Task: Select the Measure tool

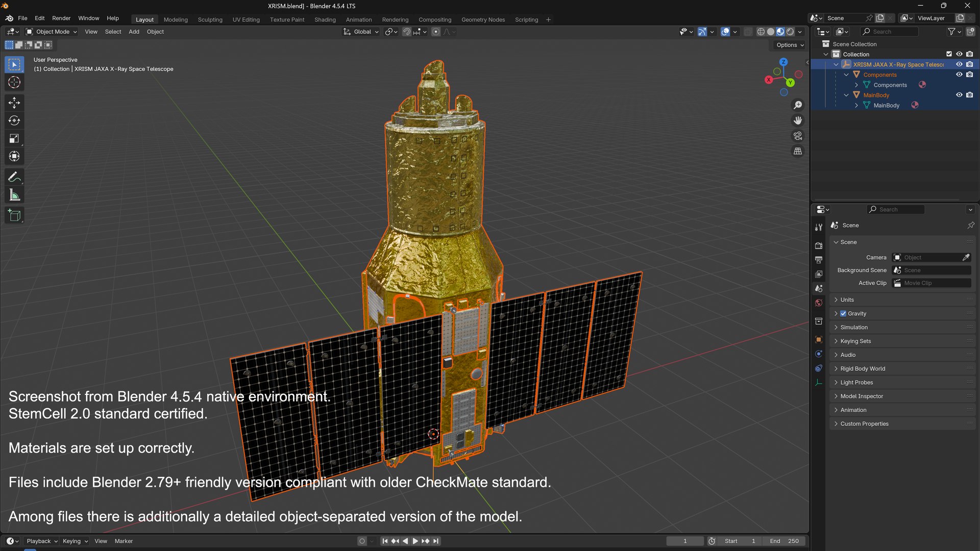Action: [x=14, y=195]
